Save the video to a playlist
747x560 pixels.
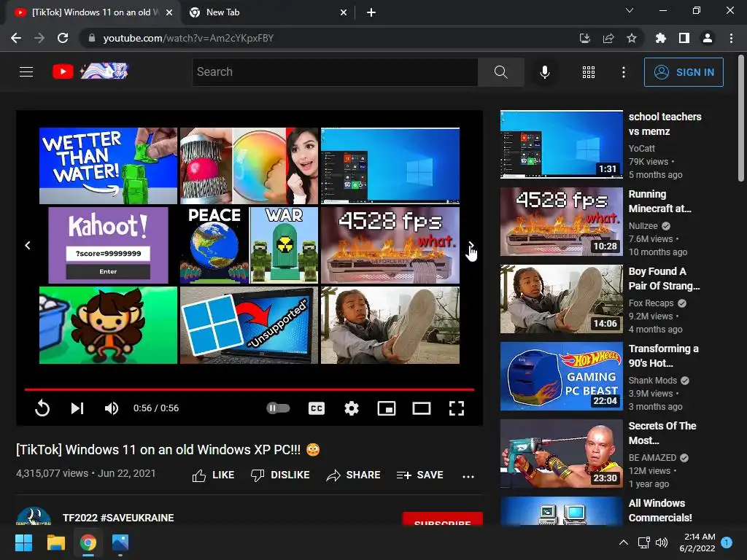point(419,475)
